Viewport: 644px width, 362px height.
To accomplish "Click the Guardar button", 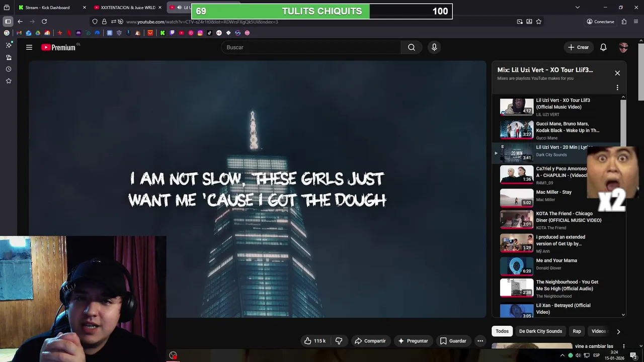I will pos(453,341).
